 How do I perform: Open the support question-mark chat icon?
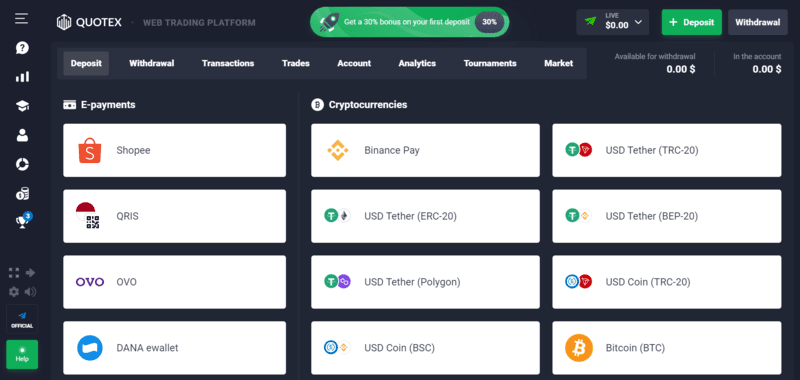22,48
